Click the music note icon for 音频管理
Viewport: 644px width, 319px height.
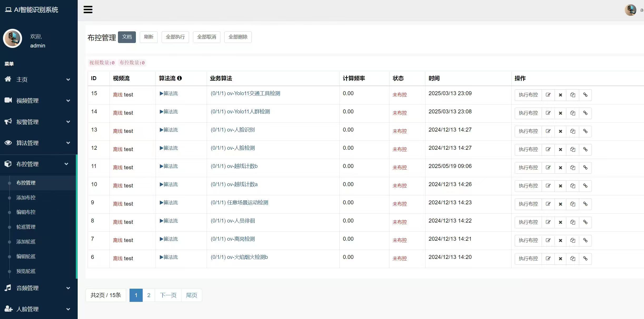pyautogui.click(x=8, y=288)
